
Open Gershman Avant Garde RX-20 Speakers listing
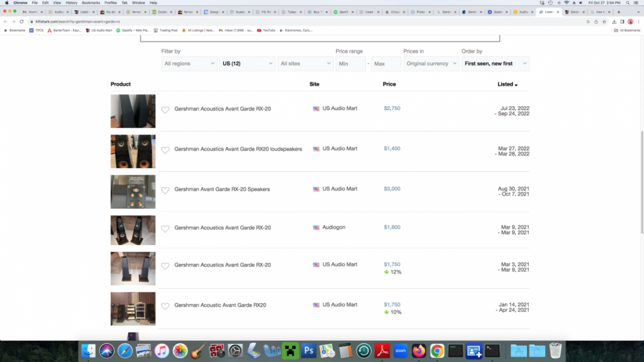[x=222, y=189]
